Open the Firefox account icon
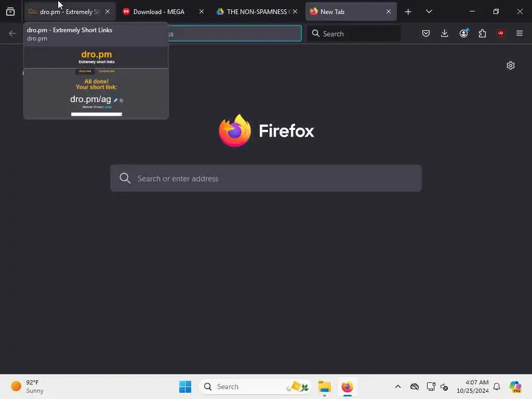This screenshot has width=532, height=399. click(464, 33)
